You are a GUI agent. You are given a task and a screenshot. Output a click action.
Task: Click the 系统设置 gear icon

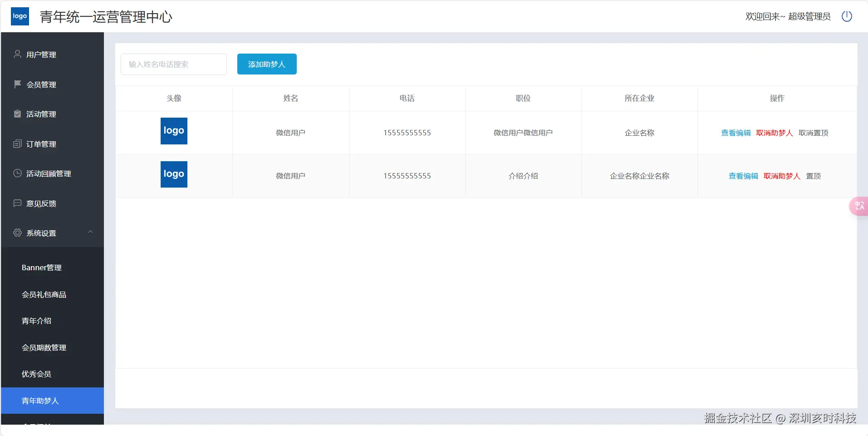coord(18,233)
